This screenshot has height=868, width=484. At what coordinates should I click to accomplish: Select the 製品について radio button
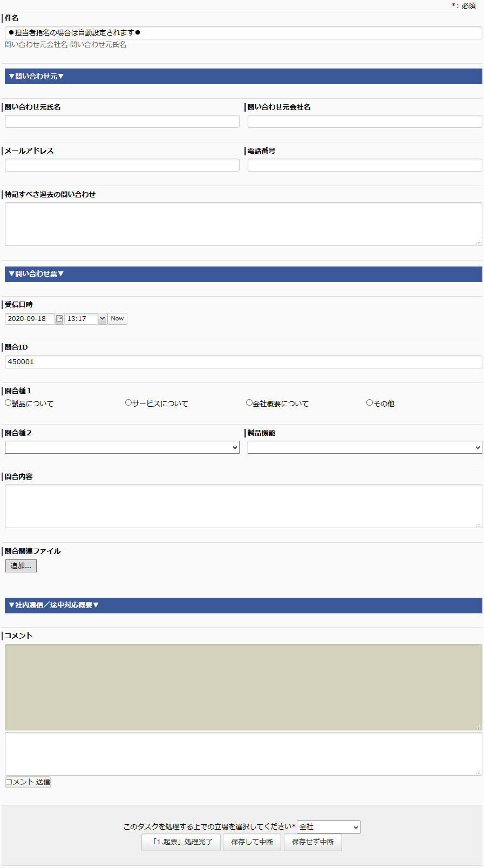click(8, 402)
